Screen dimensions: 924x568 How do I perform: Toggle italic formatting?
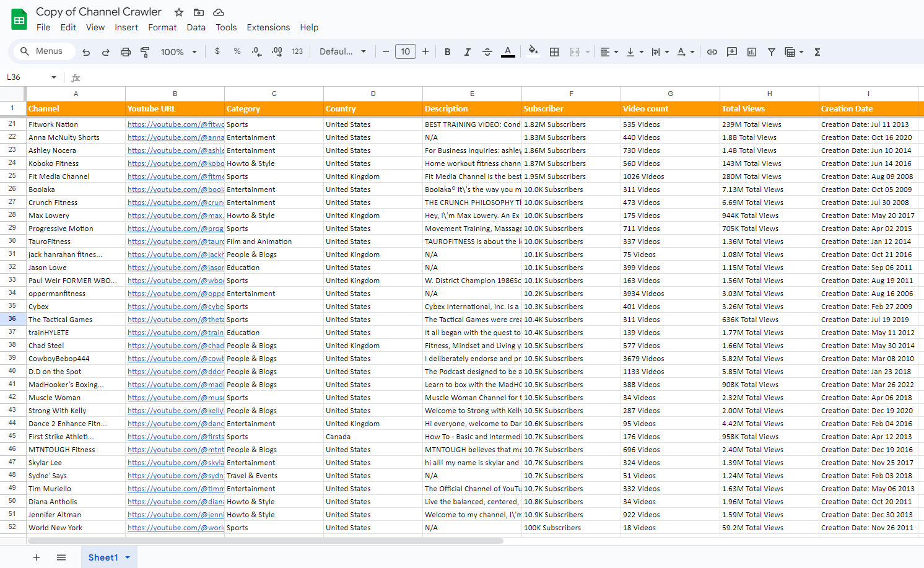pos(468,52)
